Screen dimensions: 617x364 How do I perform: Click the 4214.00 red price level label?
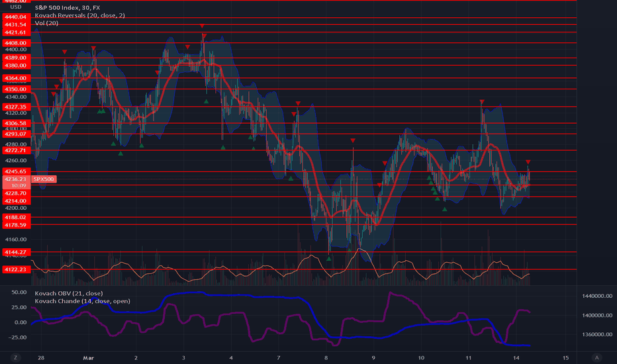[x=16, y=201]
